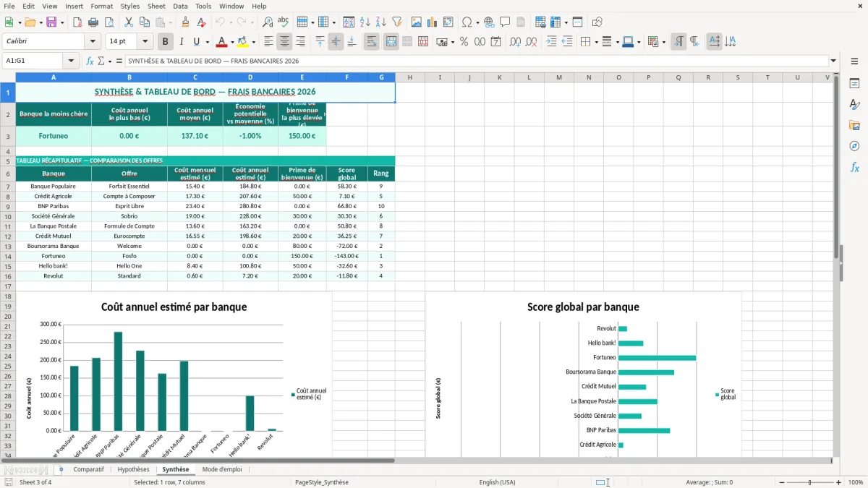Click the zoom out minus button

pos(781,482)
